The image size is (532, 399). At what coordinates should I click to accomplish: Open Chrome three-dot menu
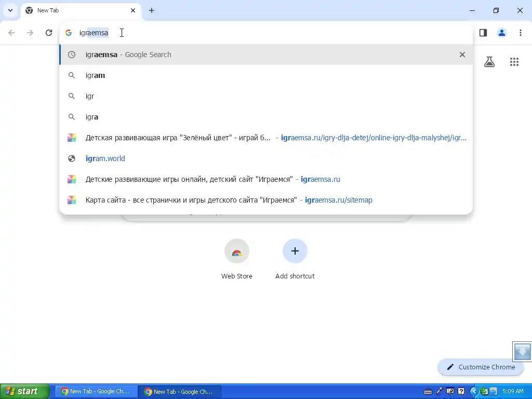click(x=521, y=33)
